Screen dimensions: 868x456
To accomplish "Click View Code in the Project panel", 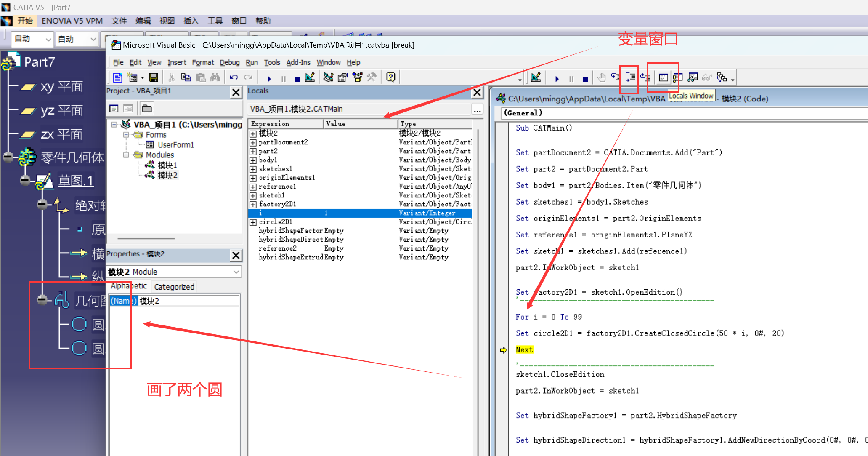I will [x=114, y=109].
